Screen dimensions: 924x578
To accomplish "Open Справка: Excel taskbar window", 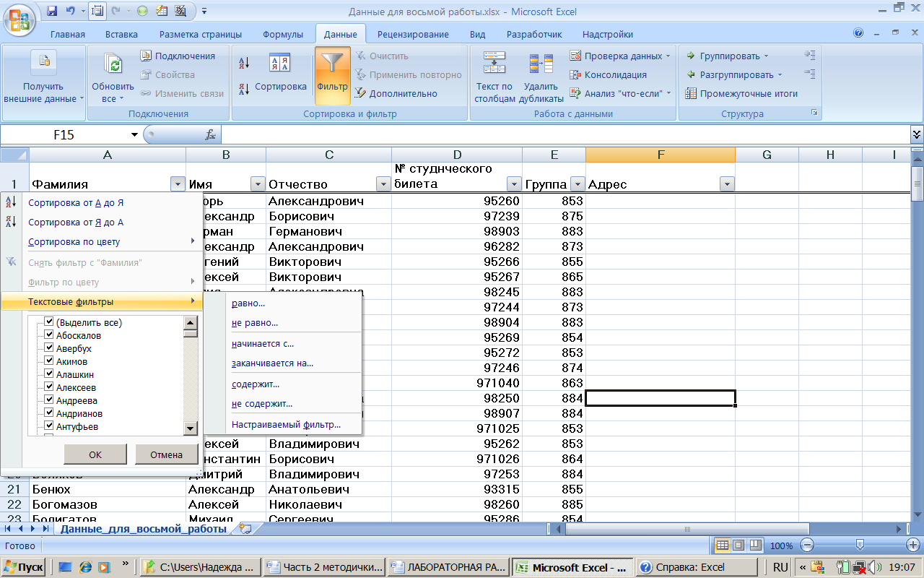I will click(x=697, y=567).
